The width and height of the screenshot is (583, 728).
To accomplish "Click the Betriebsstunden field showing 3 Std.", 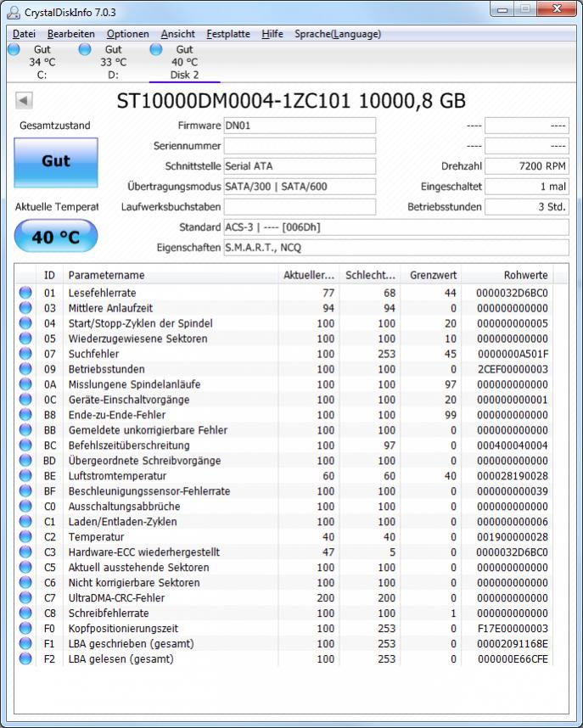I will 527,207.
